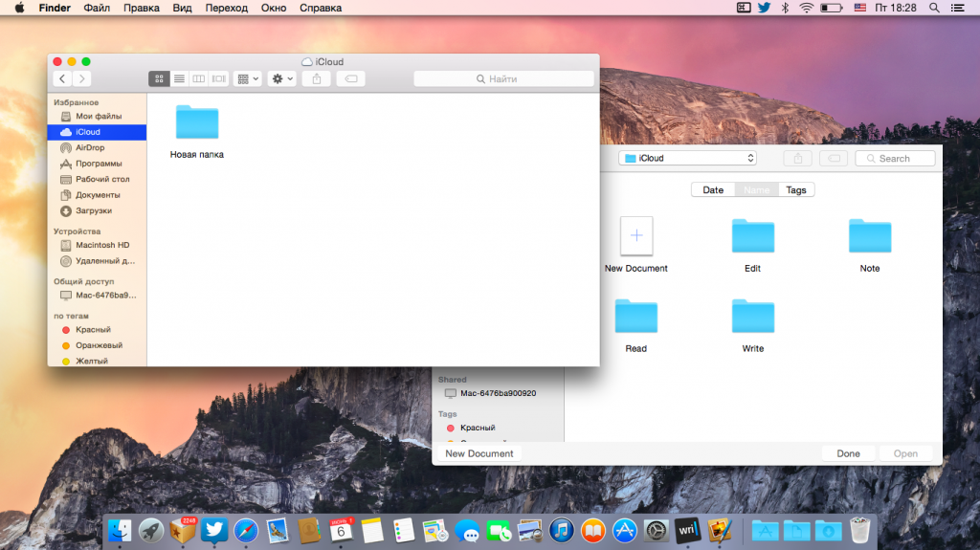Click the Share icon in Finder toolbar
This screenshot has width=980, height=550.
pos(317,78)
